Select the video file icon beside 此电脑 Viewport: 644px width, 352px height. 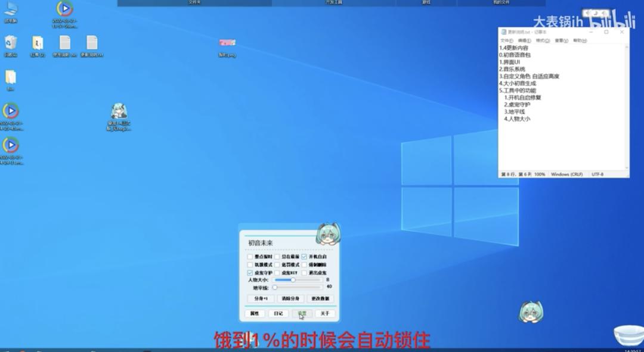[64, 14]
